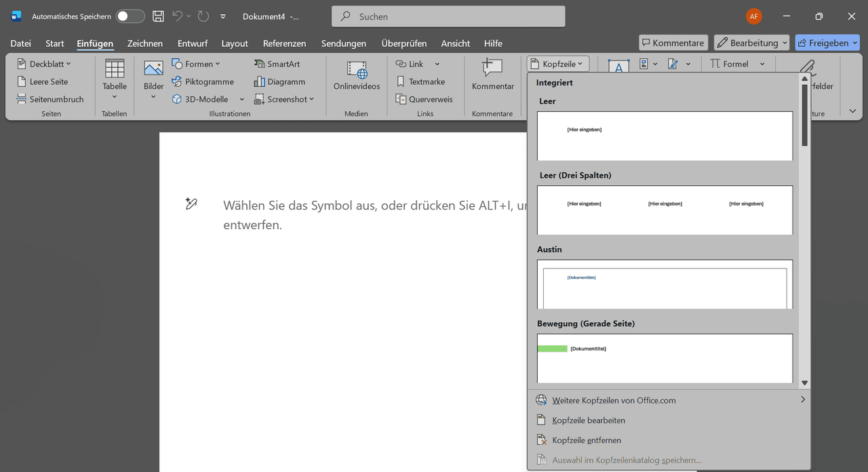This screenshot has width=868, height=472.
Task: Switch to the Zeichnen tab
Action: tap(145, 43)
